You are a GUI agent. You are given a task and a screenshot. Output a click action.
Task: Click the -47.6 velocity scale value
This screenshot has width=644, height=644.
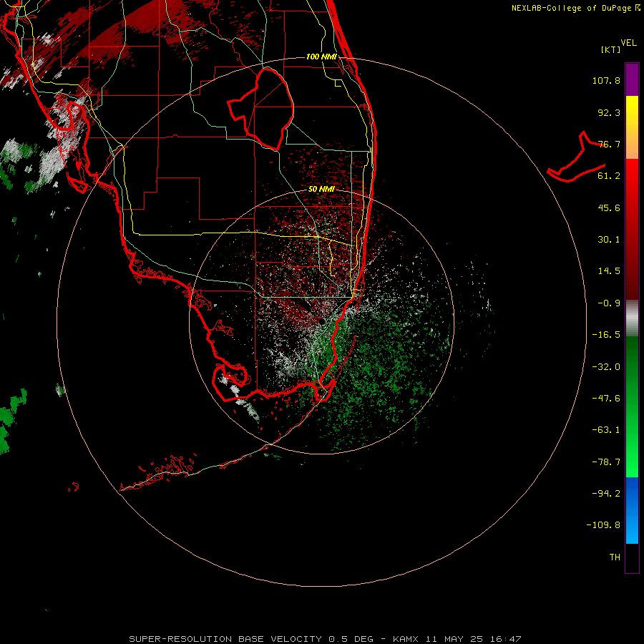(x=606, y=399)
